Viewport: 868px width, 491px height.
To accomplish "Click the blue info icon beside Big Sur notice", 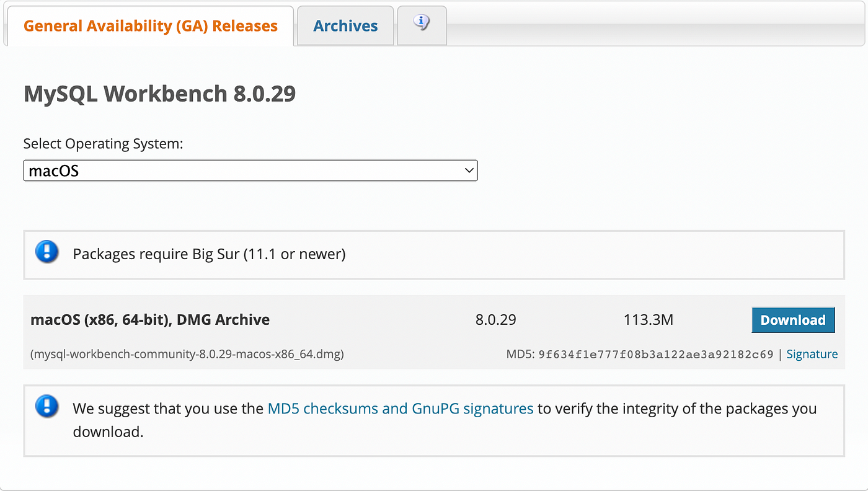I will pyautogui.click(x=46, y=252).
